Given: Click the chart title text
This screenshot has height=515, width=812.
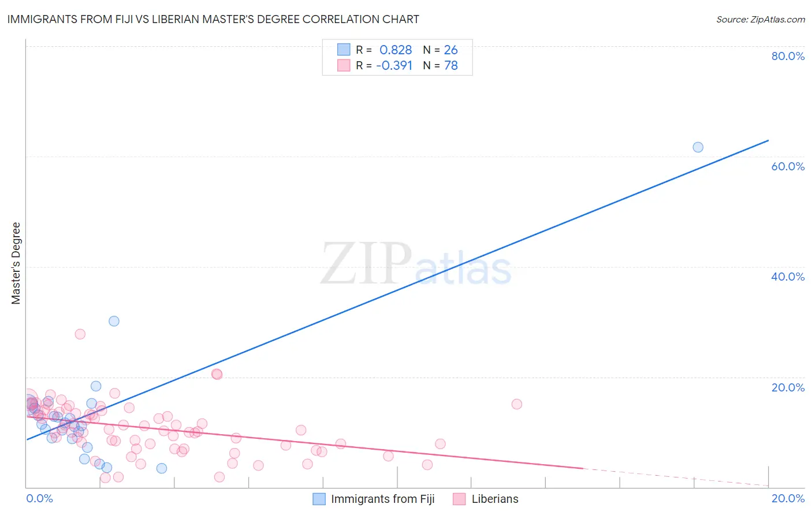Looking at the screenshot, I should [x=213, y=19].
